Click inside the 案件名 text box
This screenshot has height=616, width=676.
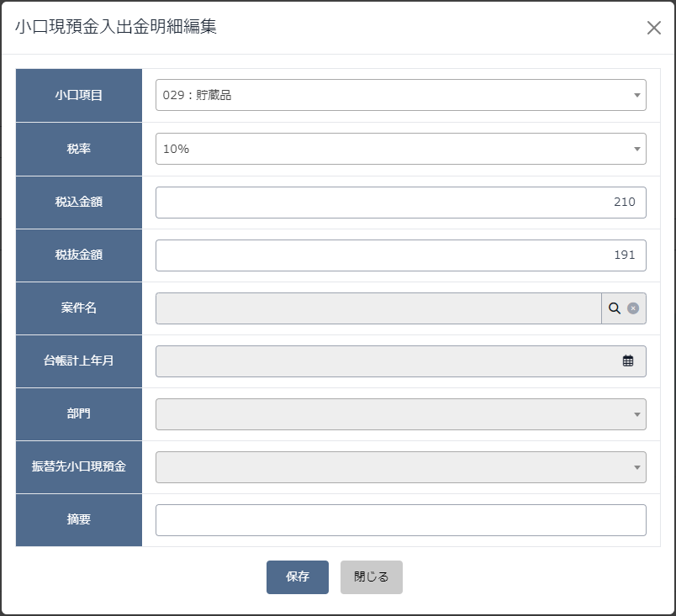tap(378, 308)
